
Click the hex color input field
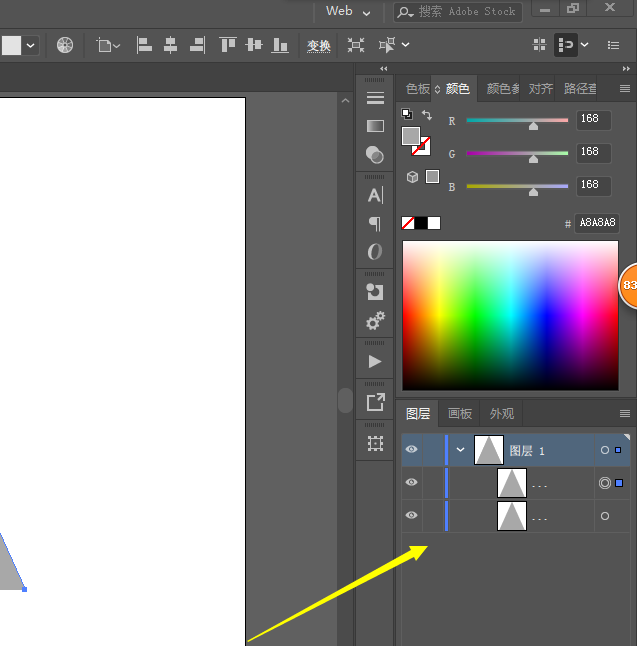click(x=597, y=223)
